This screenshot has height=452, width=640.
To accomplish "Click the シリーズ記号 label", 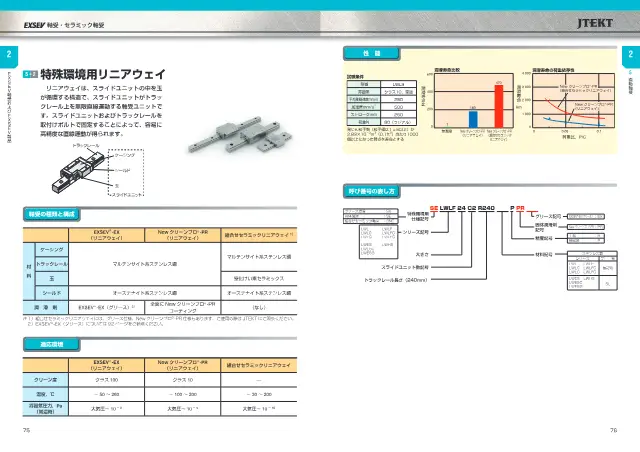I will click(416, 232).
